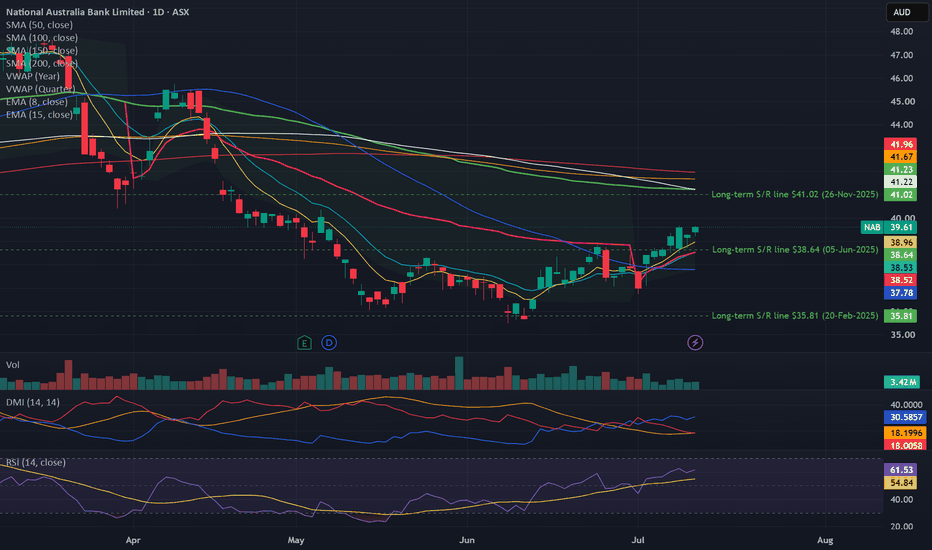Viewport: 932px width, 550px height.
Task: Click the 48.00 price axis tick
Action: tap(902, 32)
